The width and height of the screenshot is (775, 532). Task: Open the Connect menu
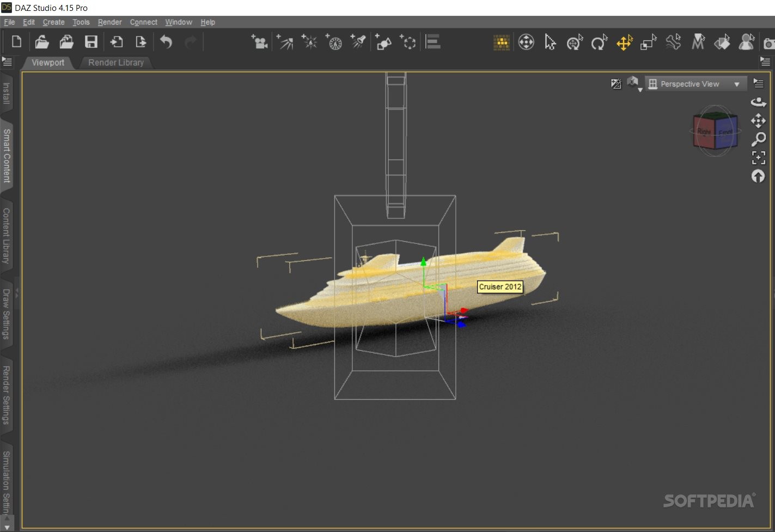pos(144,22)
